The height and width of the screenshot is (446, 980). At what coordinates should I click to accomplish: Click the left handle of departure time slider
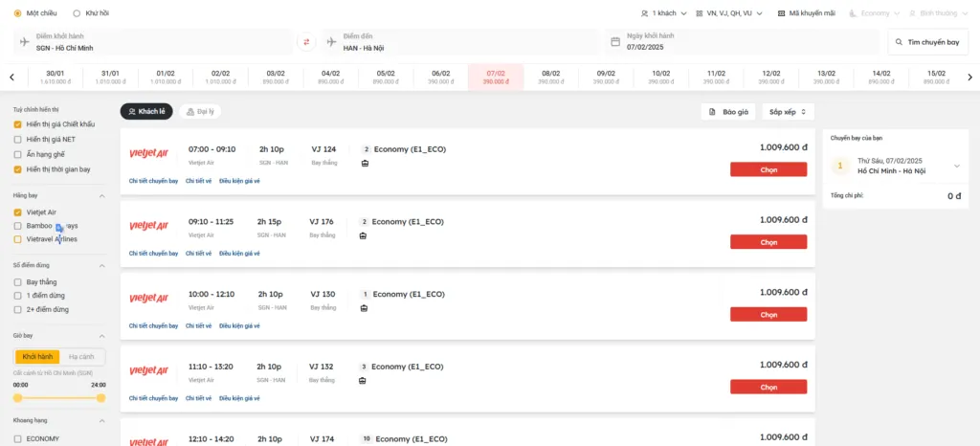pyautogui.click(x=17, y=397)
